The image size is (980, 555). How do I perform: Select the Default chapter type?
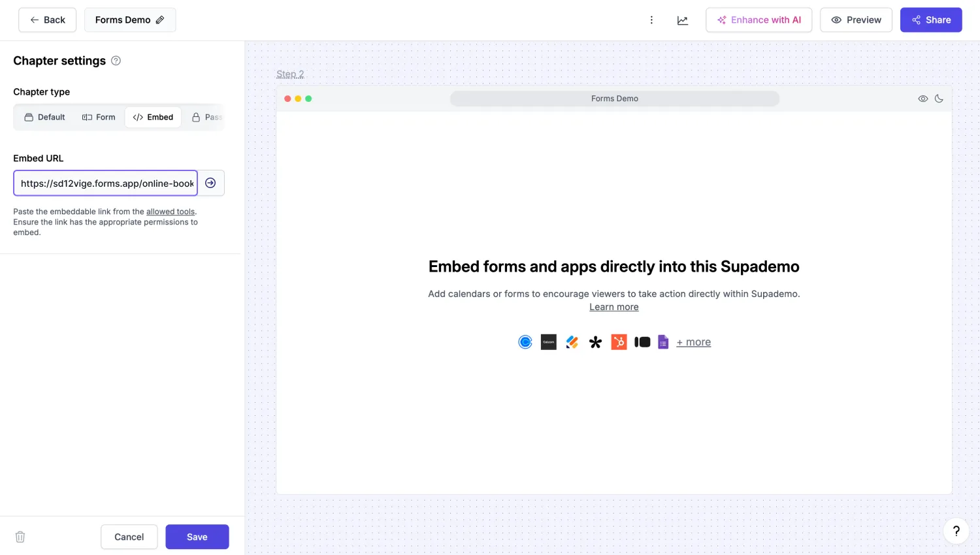(44, 117)
